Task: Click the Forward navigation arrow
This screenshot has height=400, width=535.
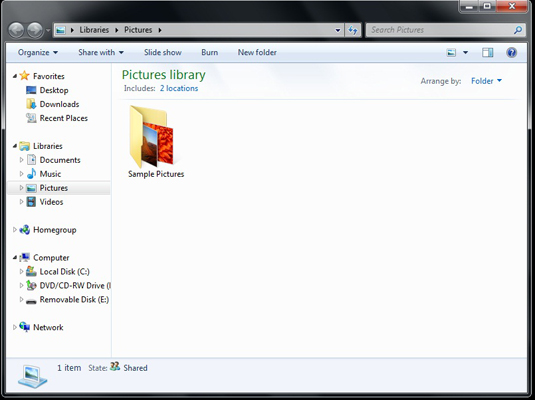Action: point(35,30)
